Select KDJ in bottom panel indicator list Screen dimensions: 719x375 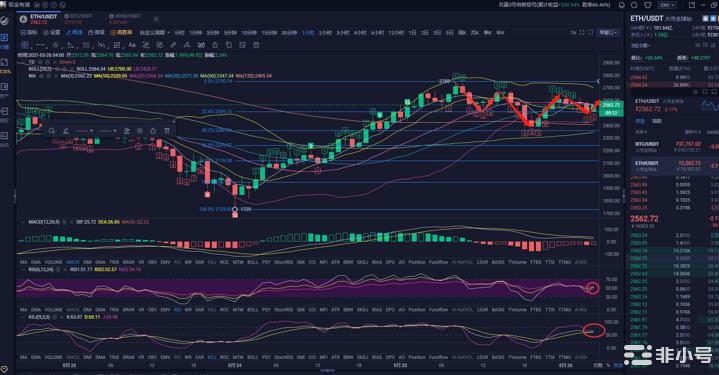[x=211, y=357]
